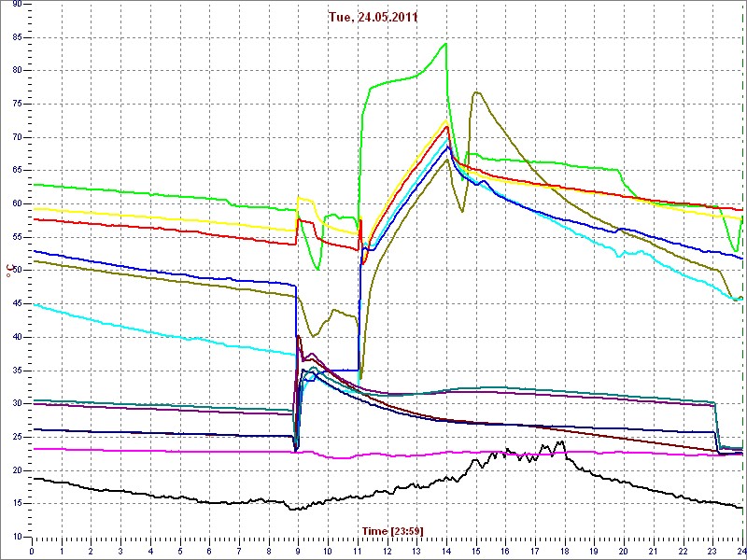Click hour 1 on the time axis
The width and height of the screenshot is (747, 560).
click(62, 551)
